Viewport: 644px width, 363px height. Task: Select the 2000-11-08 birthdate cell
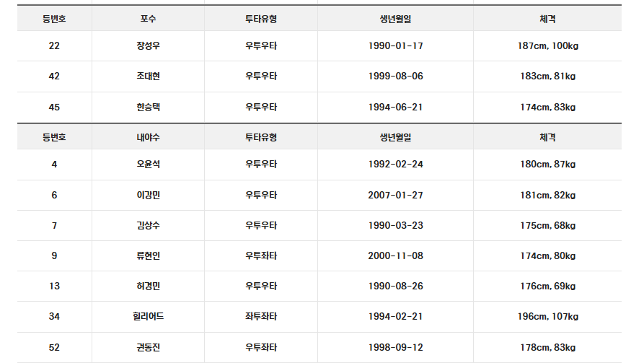point(395,255)
